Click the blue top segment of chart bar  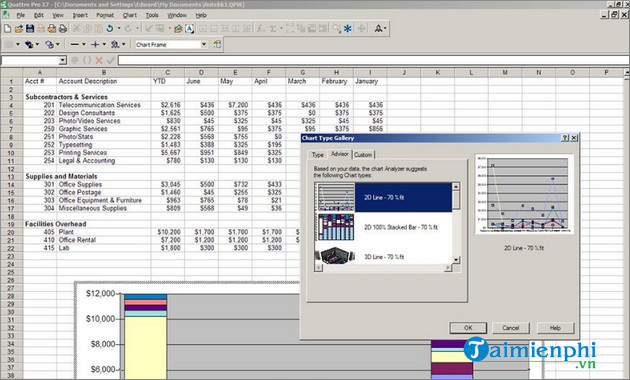point(145,297)
